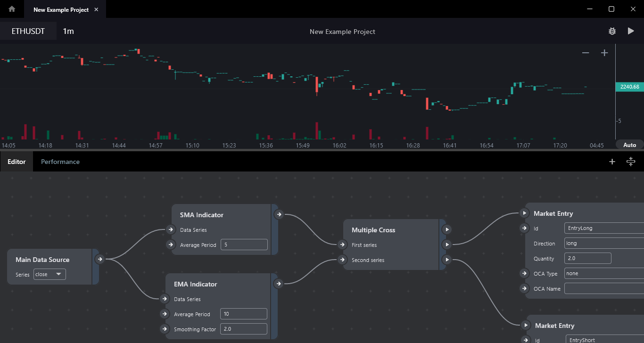Toggle Auto price scale
Image resolution: width=644 pixels, height=343 pixels.
[630, 145]
